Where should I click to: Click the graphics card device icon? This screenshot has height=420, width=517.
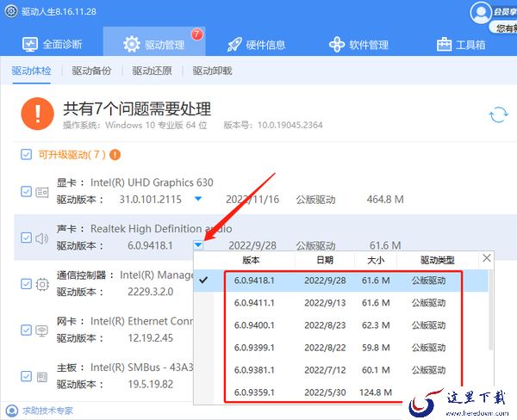42,192
